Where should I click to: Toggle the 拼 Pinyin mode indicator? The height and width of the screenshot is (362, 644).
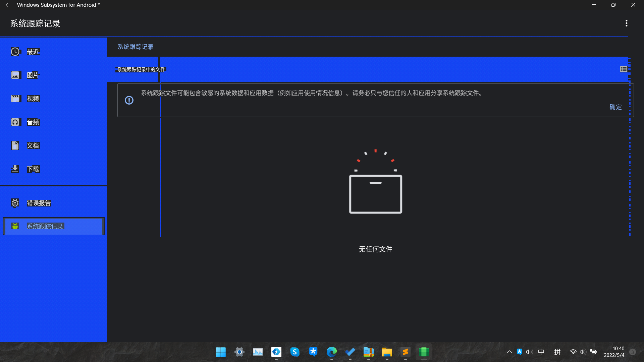coord(558,352)
